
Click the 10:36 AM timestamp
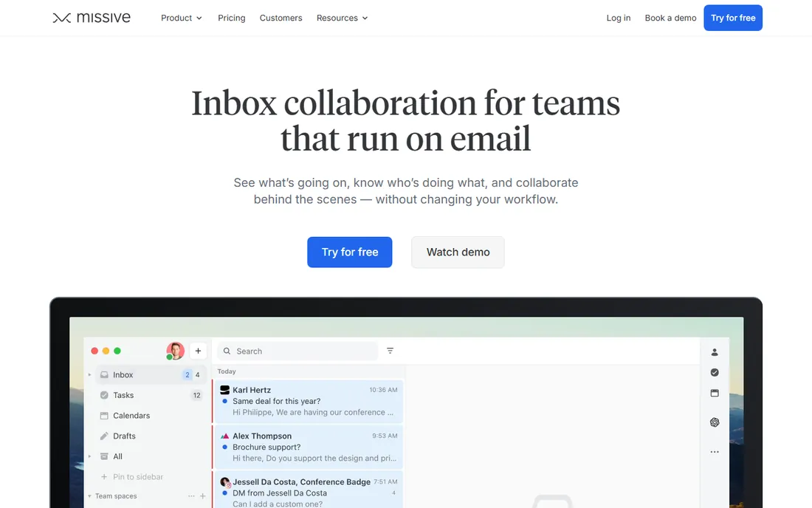tap(383, 390)
